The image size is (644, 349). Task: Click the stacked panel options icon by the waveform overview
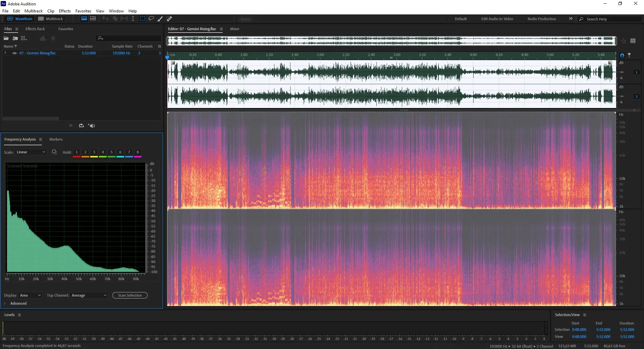click(633, 41)
